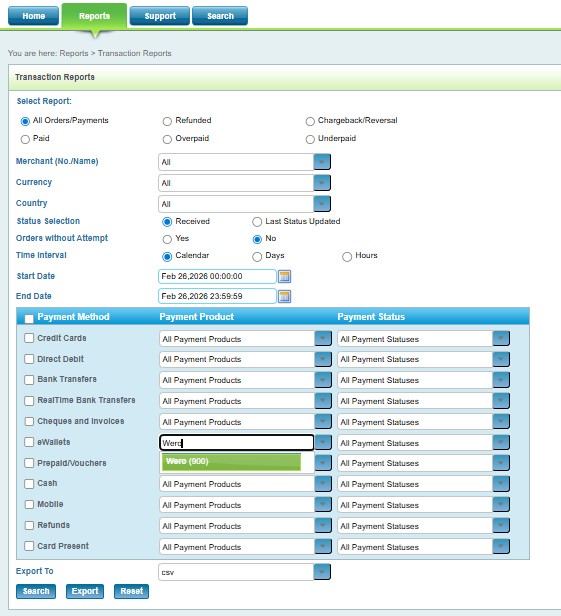Open the Export To format dropdown

pos(322,572)
